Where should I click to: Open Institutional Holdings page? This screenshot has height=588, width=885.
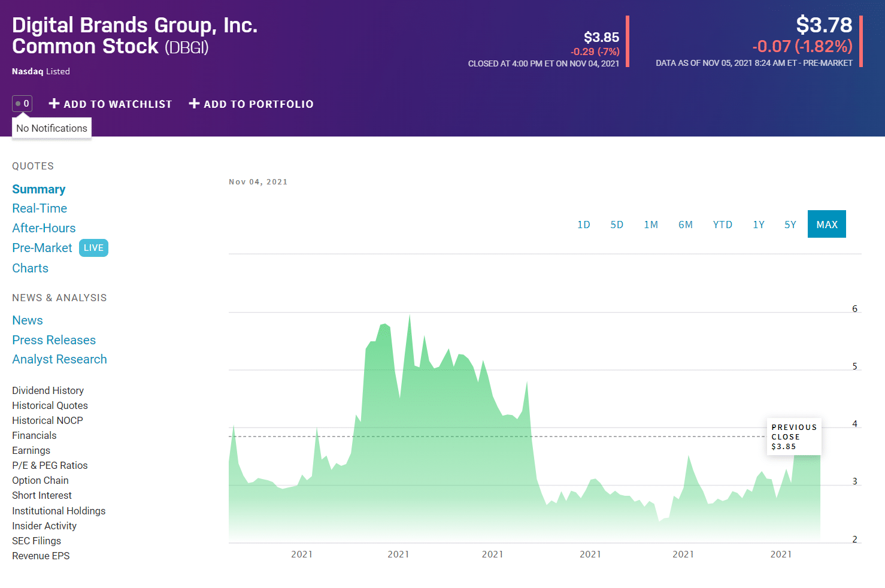coord(59,511)
